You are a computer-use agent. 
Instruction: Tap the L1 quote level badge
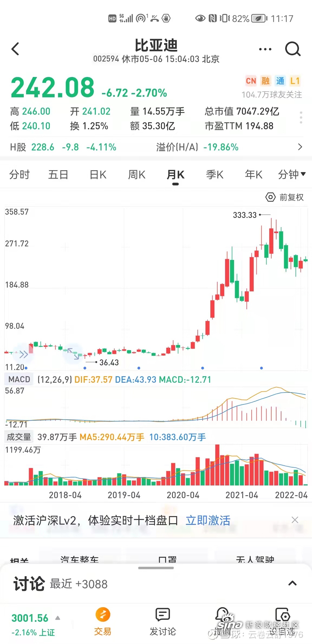tap(295, 81)
